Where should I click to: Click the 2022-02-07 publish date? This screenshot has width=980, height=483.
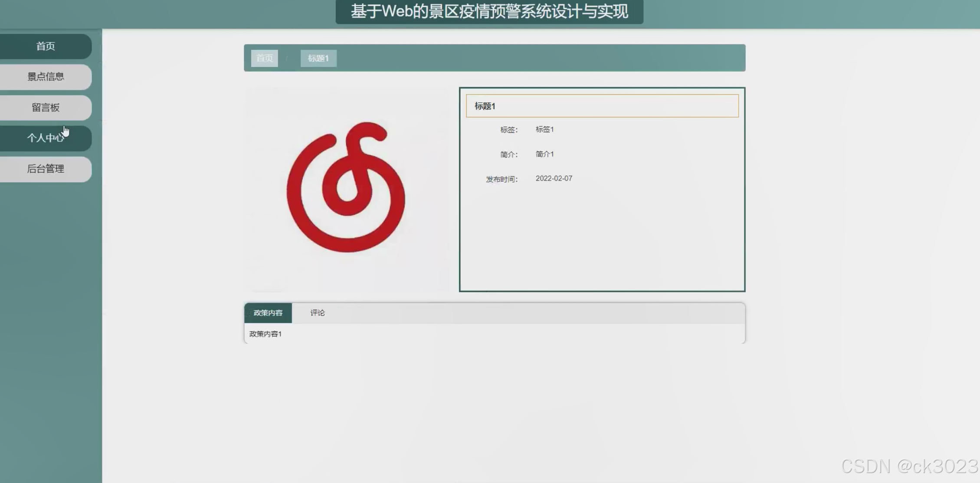coord(554,178)
